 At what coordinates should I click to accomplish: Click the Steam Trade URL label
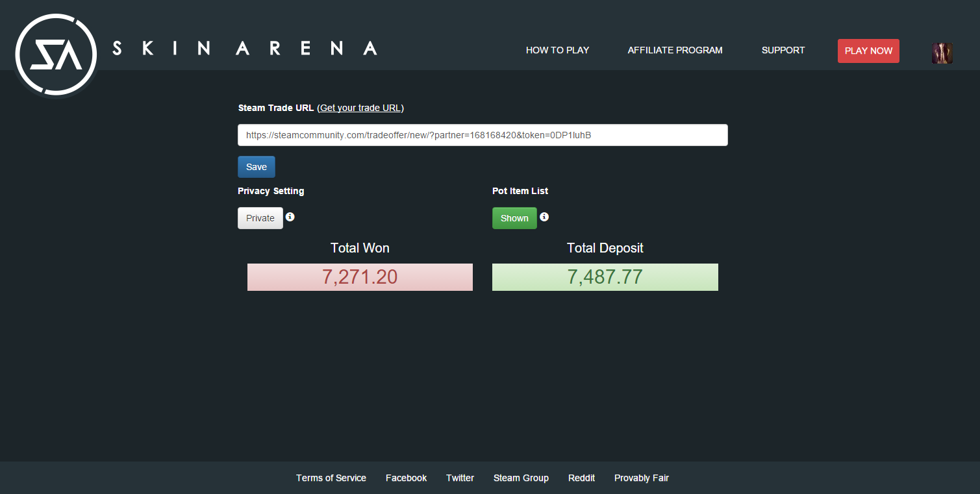(x=276, y=108)
